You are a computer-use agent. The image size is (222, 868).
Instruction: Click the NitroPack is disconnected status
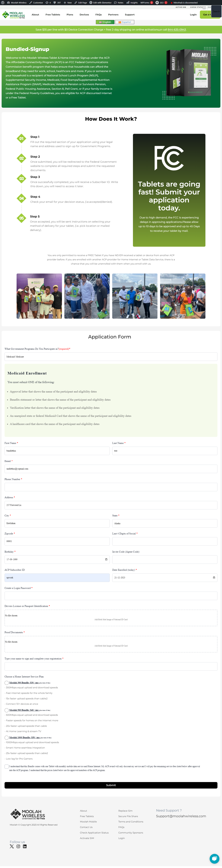click(184, 2)
